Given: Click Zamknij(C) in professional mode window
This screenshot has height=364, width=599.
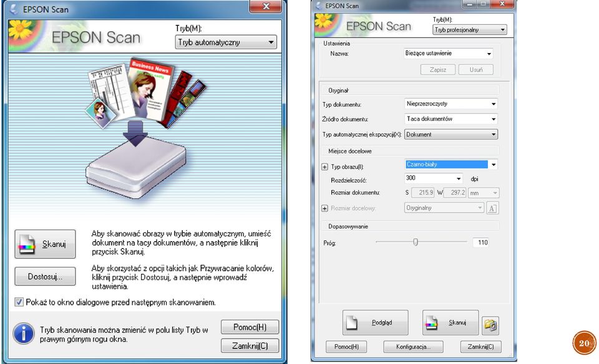Looking at the screenshot, I should click(x=480, y=347).
